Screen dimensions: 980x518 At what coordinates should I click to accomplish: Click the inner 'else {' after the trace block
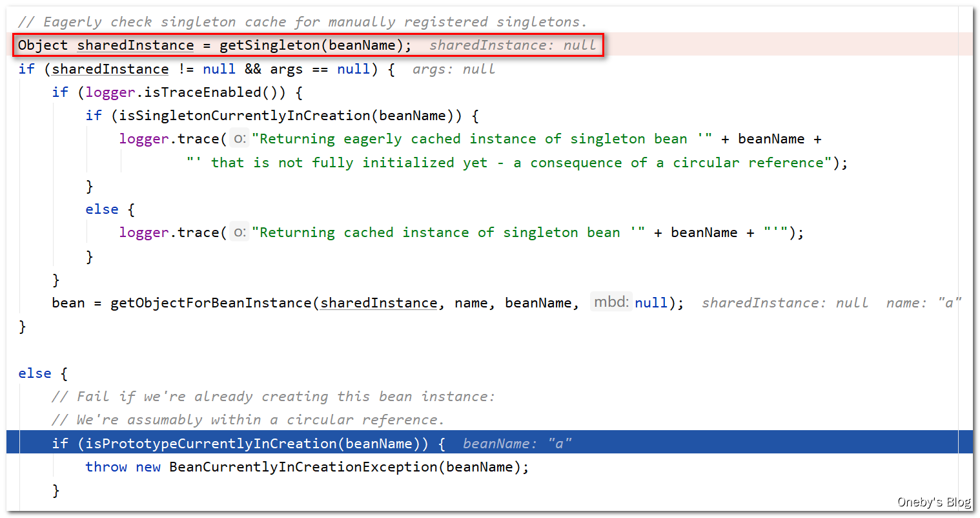[110, 209]
